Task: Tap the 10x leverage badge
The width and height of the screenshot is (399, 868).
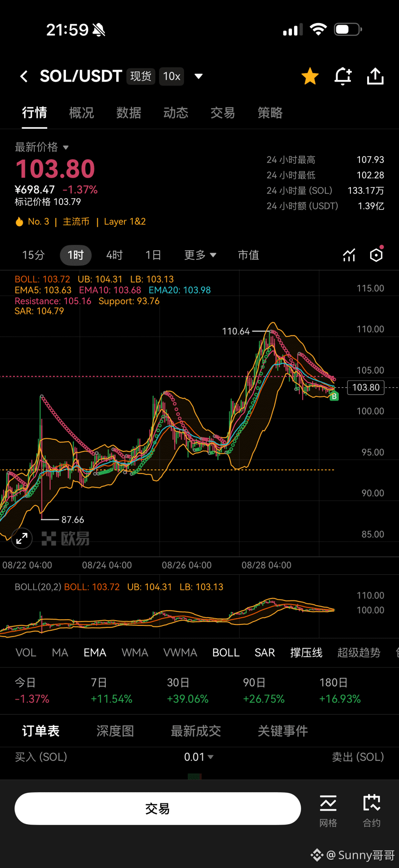Action: [172, 76]
